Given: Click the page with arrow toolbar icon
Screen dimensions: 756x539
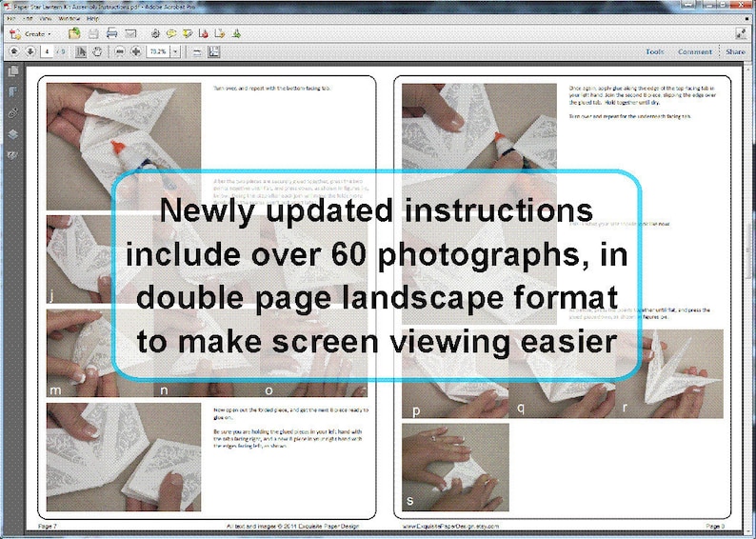Looking at the screenshot, I should point(219,33).
